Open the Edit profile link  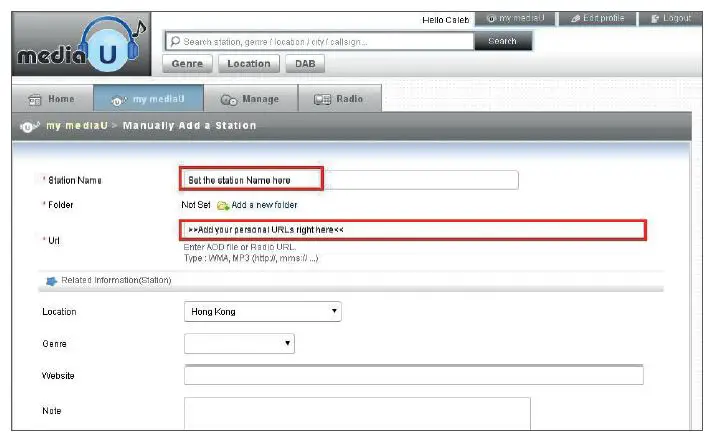point(597,19)
